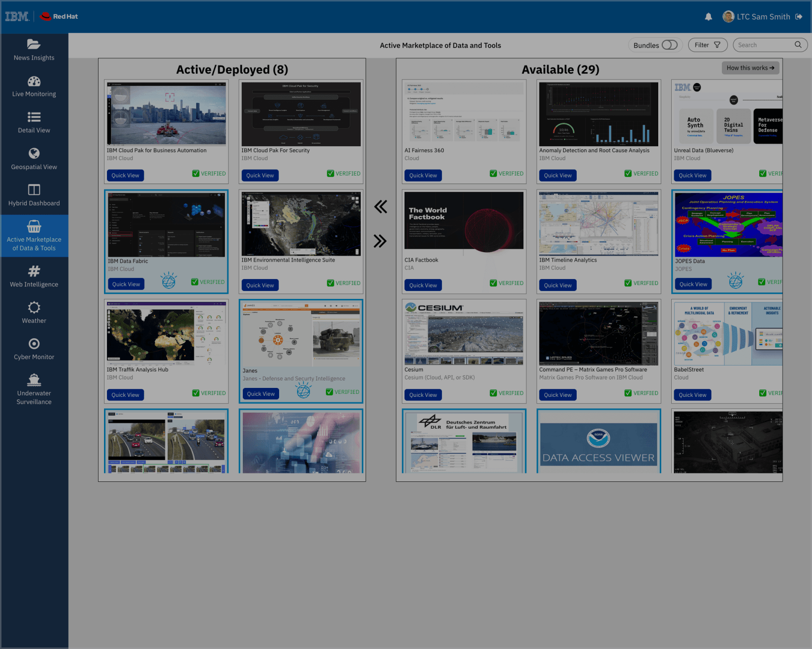This screenshot has width=812, height=649.
Task: Click the Red Hat logo
Action: click(59, 16)
